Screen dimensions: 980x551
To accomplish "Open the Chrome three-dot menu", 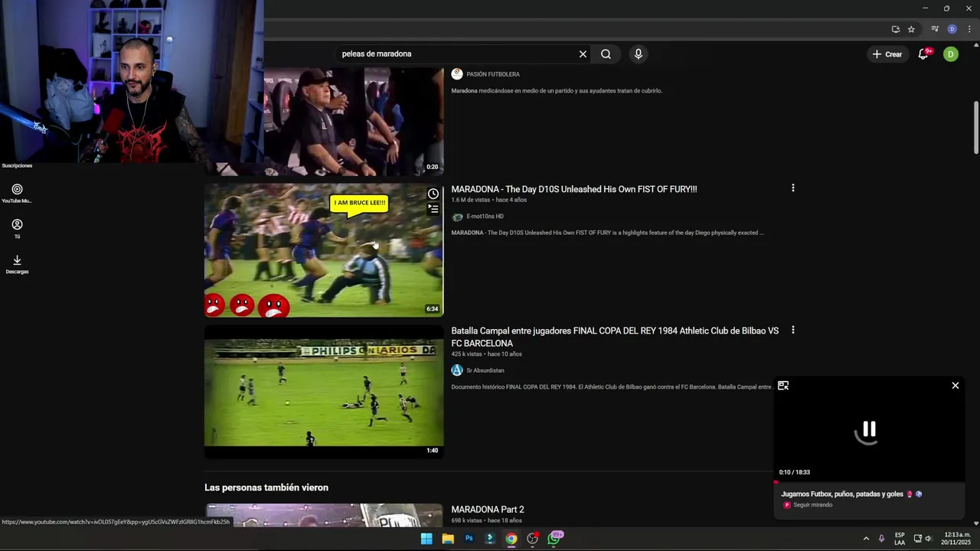I will point(969,29).
